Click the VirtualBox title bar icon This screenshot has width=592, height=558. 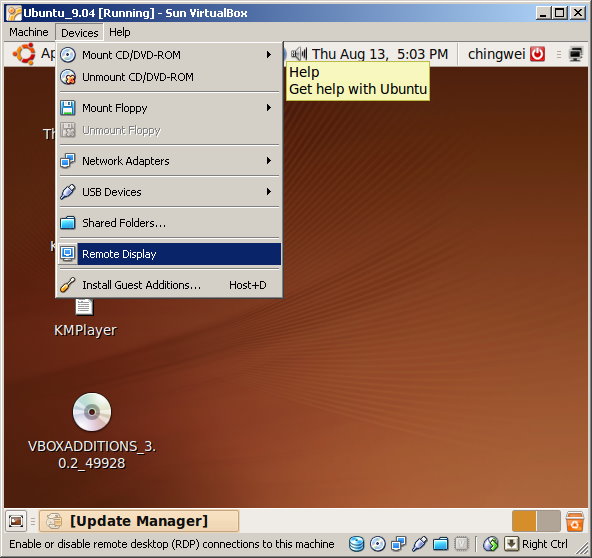[x=14, y=13]
